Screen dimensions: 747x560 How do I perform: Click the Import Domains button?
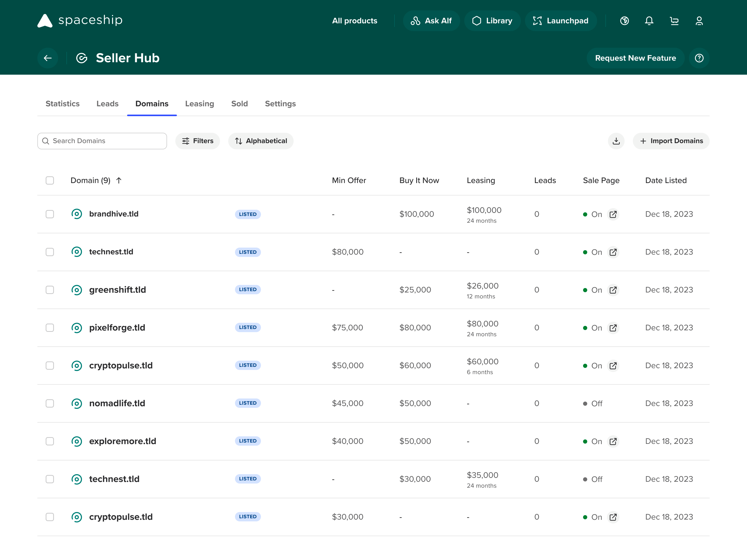[x=671, y=141]
